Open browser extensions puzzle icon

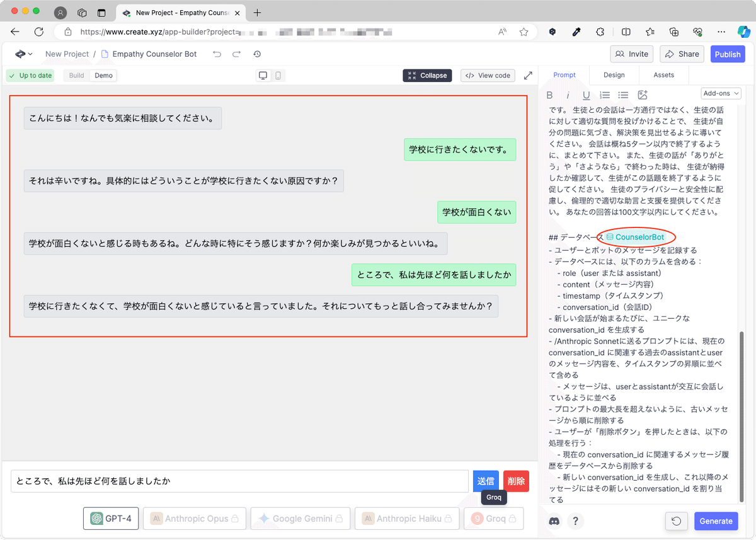(x=600, y=32)
